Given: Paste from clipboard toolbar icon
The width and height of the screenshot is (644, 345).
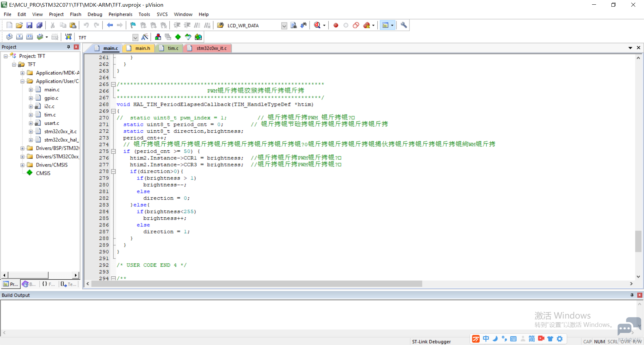Looking at the screenshot, I should (73, 25).
